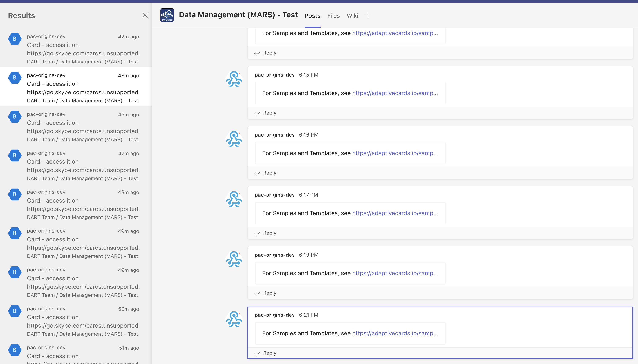Viewport: 638px width, 364px height.
Task: Click webhook avatar of the 6:21 PM post
Action: click(x=234, y=319)
